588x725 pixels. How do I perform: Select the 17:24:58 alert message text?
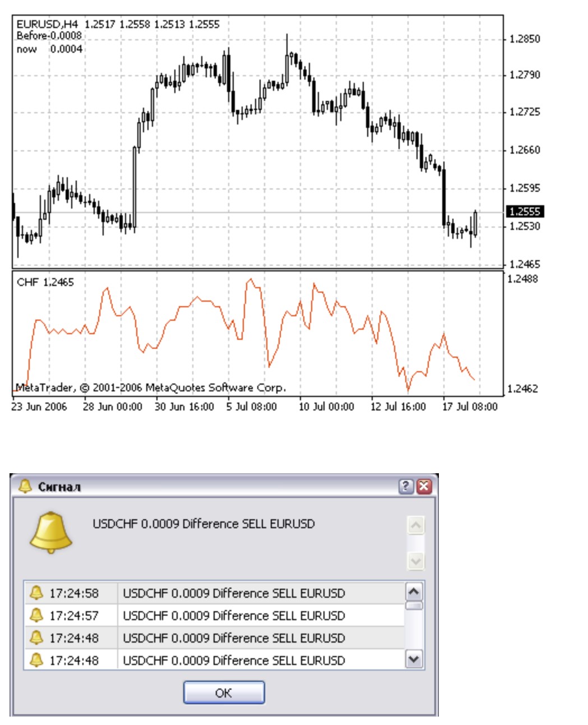[234, 593]
